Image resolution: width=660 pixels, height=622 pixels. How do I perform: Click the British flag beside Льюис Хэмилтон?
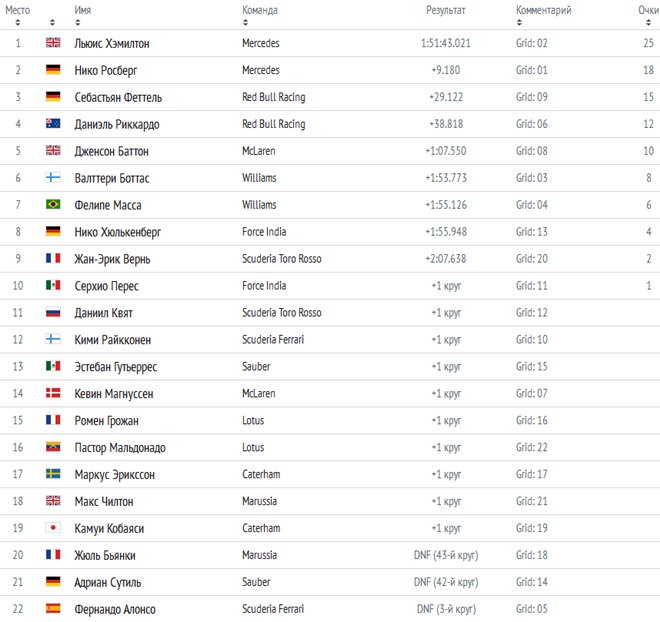point(53,43)
